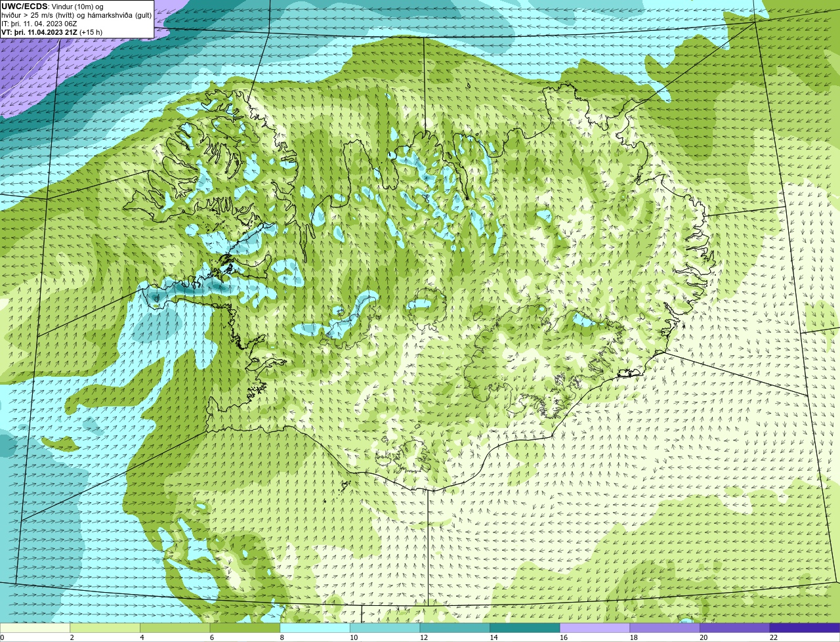Image resolution: width=840 pixels, height=642 pixels.
Task: Click the '16' label on the scale
Action: [x=564, y=637]
